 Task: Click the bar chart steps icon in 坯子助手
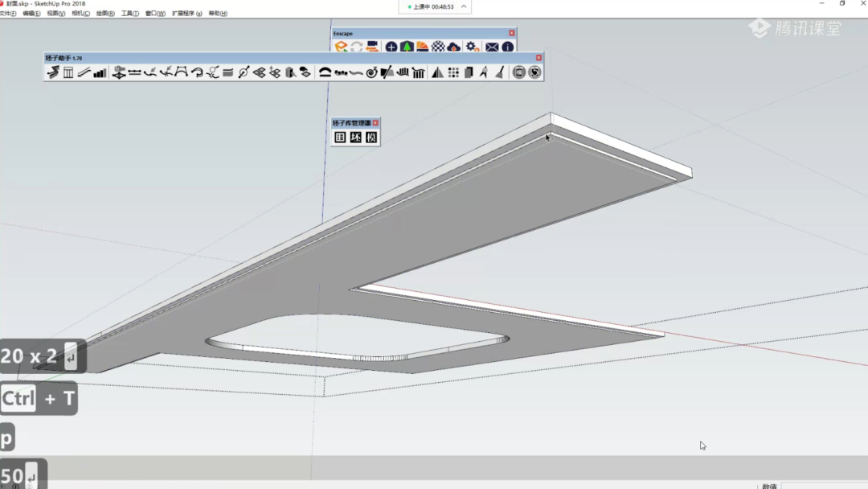[100, 72]
